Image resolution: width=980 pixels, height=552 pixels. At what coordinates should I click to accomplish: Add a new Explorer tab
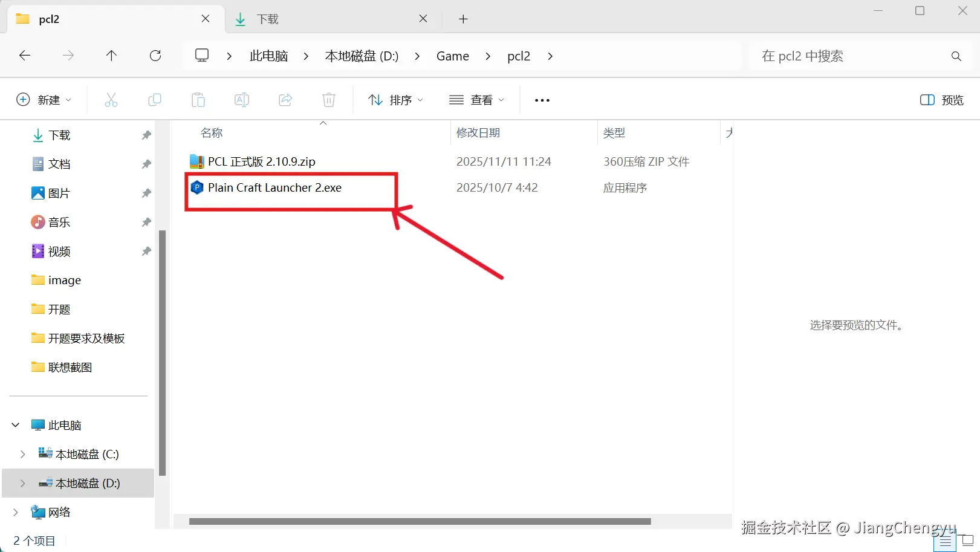(x=463, y=19)
